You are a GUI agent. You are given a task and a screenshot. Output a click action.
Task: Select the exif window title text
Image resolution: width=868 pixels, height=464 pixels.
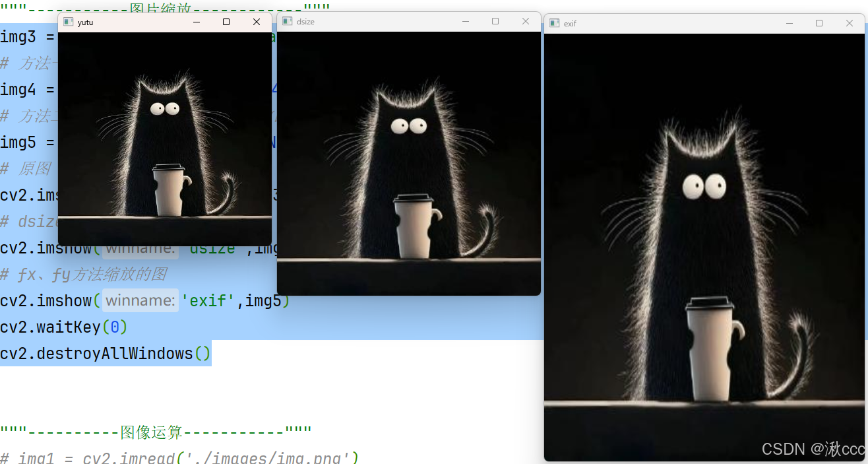(570, 24)
